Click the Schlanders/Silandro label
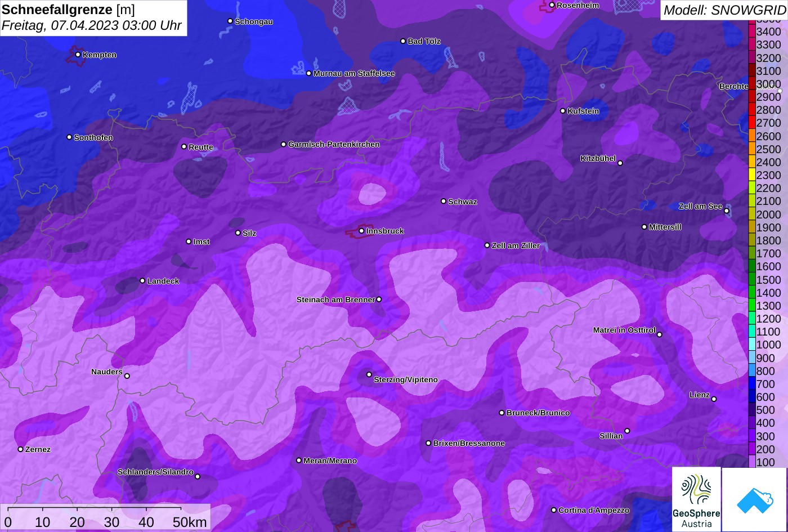The height and width of the screenshot is (532, 788). point(155,472)
